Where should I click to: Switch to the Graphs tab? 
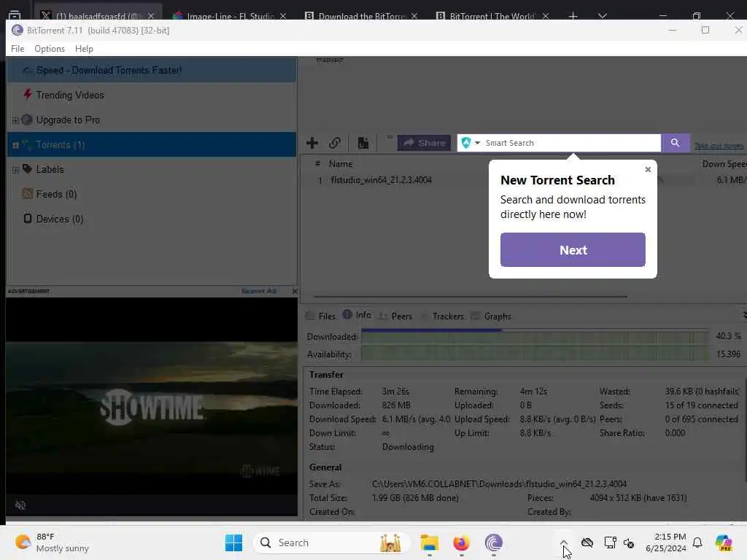[491, 316]
